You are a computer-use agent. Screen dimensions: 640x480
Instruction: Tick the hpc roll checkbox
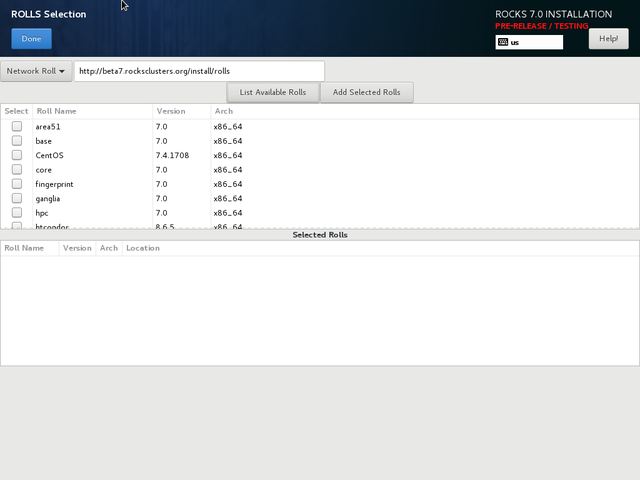click(17, 213)
